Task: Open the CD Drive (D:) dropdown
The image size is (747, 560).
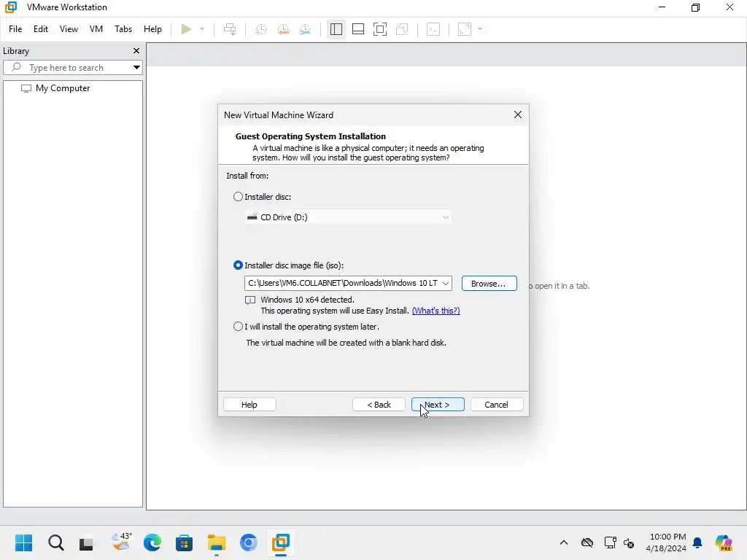Action: coord(347,217)
